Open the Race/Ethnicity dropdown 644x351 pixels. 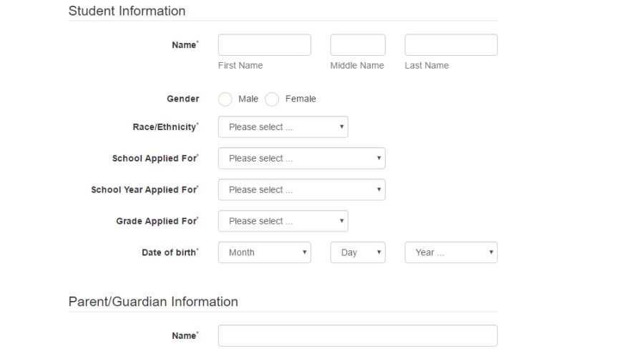pos(283,127)
